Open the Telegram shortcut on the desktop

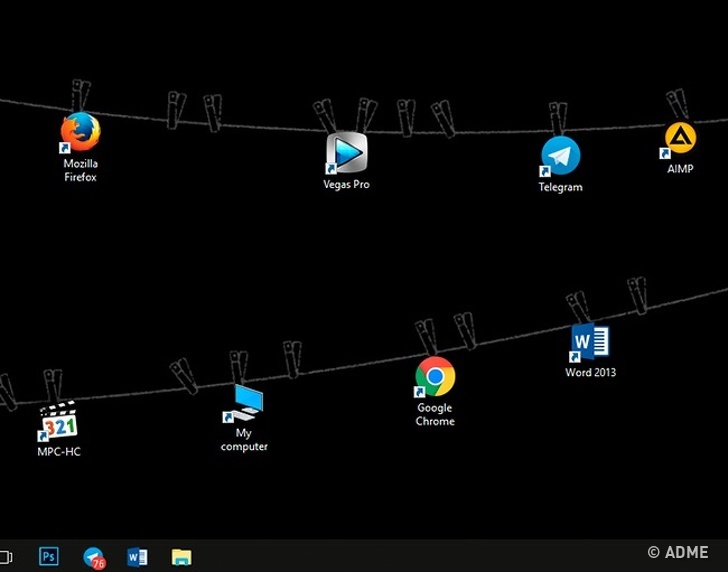560,157
